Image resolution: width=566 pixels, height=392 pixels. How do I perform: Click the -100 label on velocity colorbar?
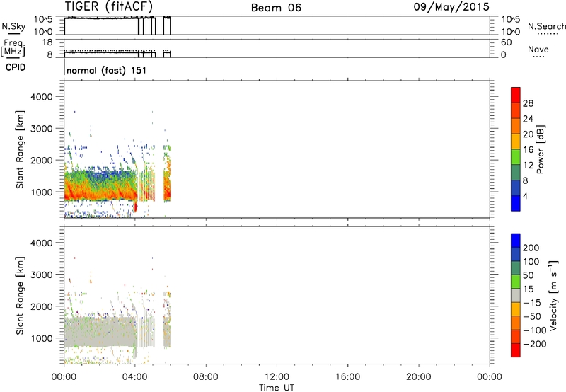point(535,330)
